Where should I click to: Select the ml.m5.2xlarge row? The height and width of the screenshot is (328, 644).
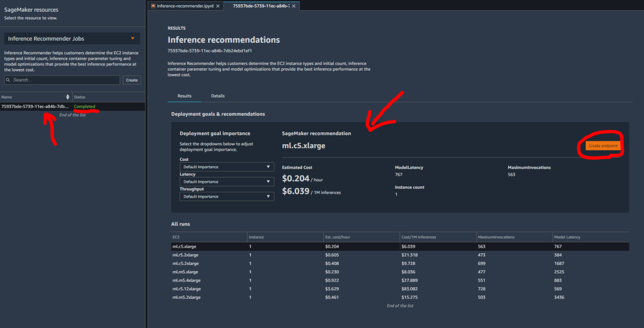(400, 297)
